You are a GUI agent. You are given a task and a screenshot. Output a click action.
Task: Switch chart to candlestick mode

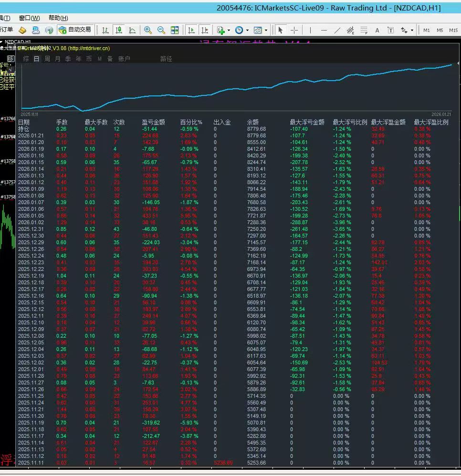(x=119, y=30)
